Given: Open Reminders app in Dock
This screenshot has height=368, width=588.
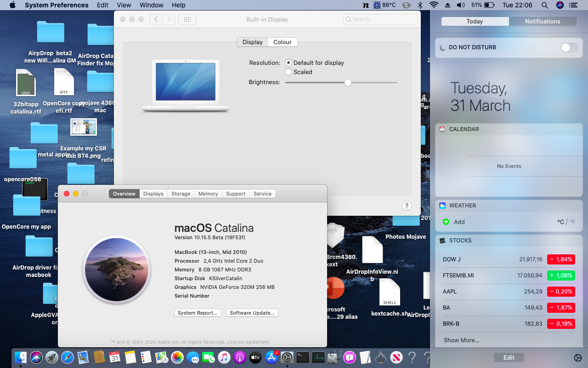Looking at the screenshot, I should [146, 357].
